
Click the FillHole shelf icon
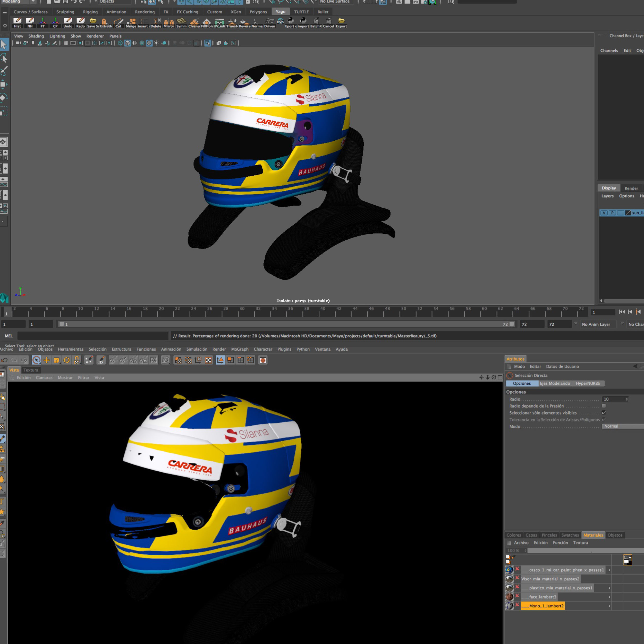click(207, 23)
